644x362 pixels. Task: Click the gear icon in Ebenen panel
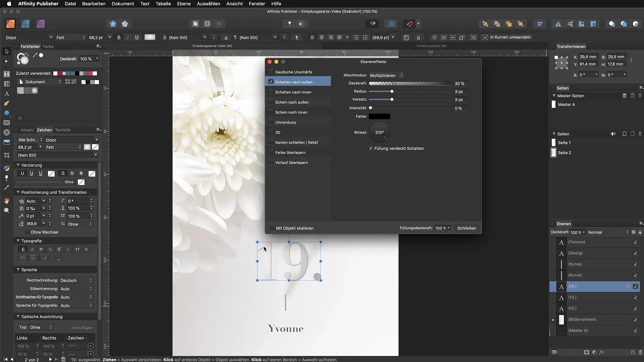[634, 232]
